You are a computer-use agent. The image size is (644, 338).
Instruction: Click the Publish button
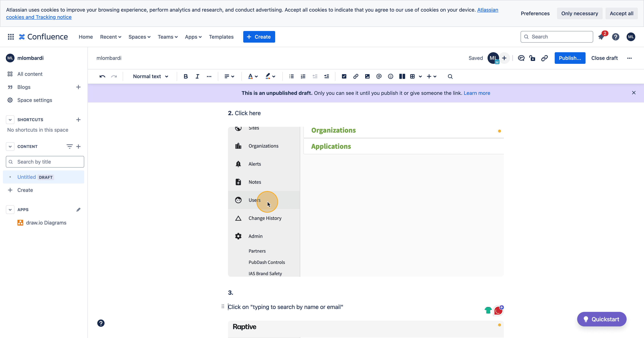click(570, 58)
